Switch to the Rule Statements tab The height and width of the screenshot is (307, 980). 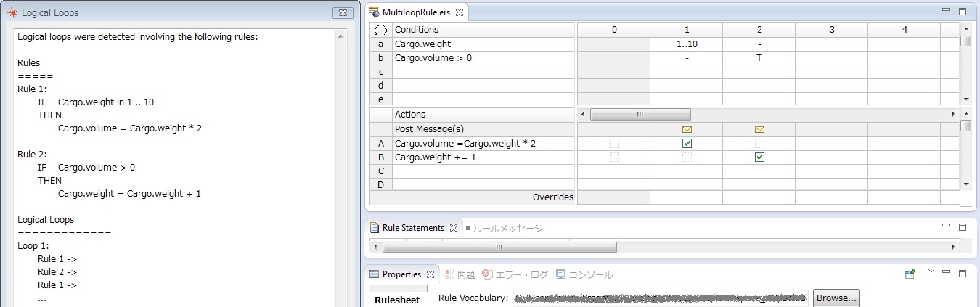point(413,228)
